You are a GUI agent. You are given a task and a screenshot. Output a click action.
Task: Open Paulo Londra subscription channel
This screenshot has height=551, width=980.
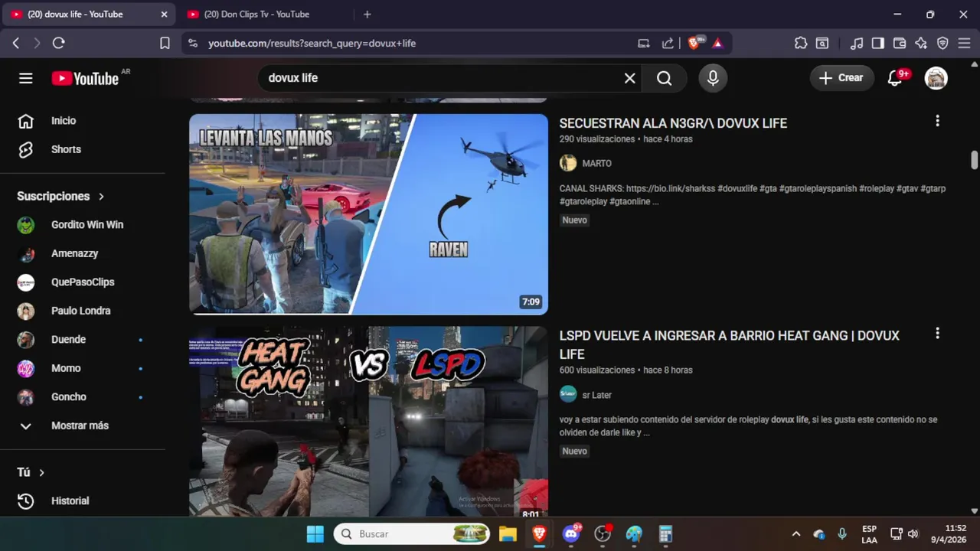point(80,311)
